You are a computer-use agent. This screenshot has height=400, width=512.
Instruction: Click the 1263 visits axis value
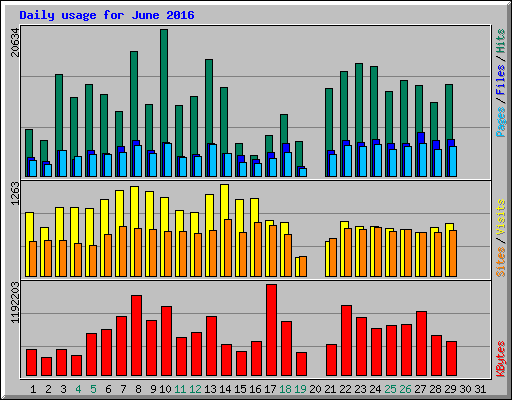[15, 193]
